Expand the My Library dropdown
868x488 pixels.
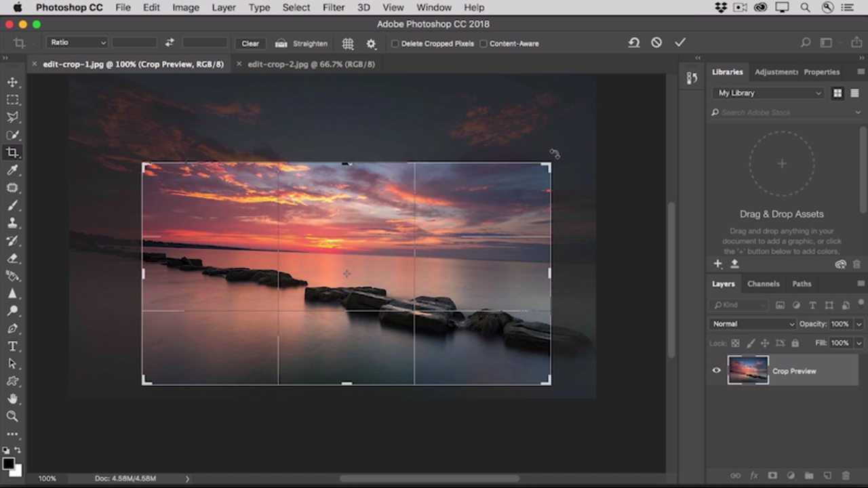click(769, 93)
